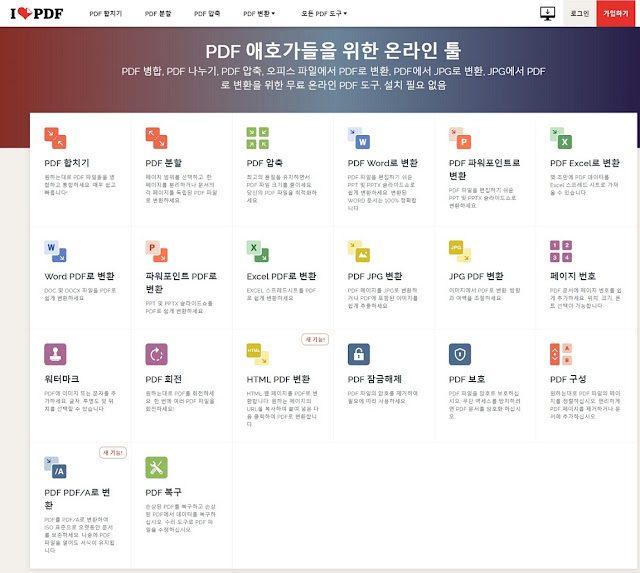This screenshot has height=573, width=640.
Task: Click the PDF PDF/A로 변환 icon
Action: coord(55,467)
